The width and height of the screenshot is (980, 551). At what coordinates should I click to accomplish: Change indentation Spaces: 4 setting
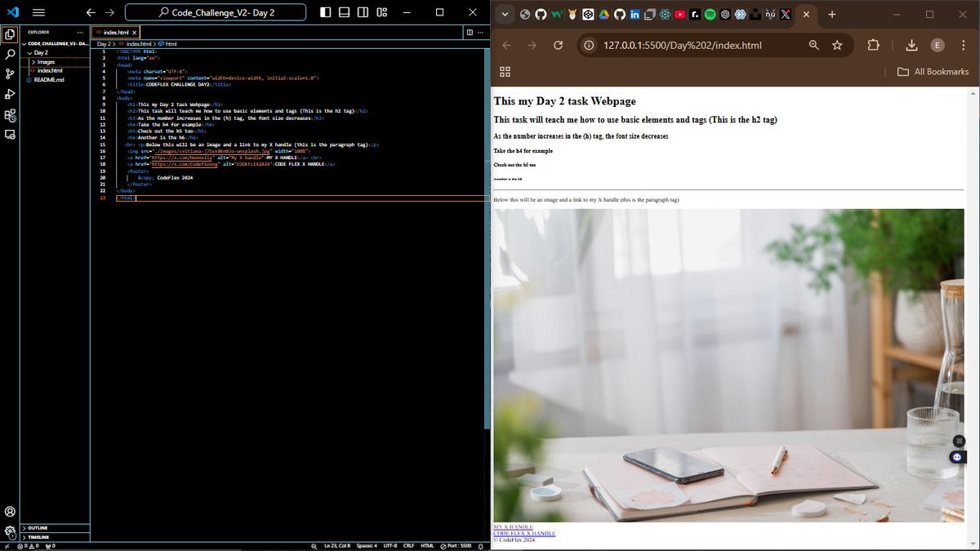367,545
